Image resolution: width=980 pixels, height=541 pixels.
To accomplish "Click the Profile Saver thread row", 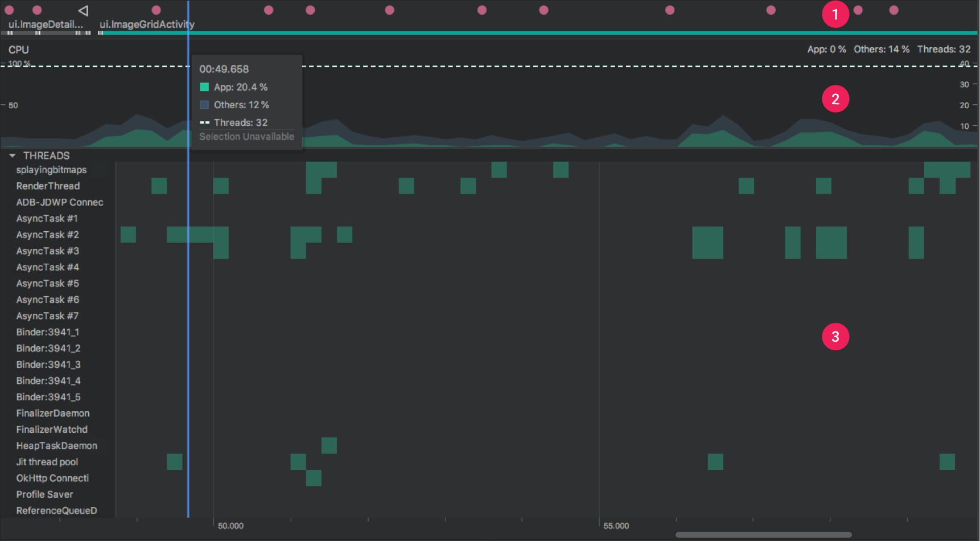I will click(44, 494).
